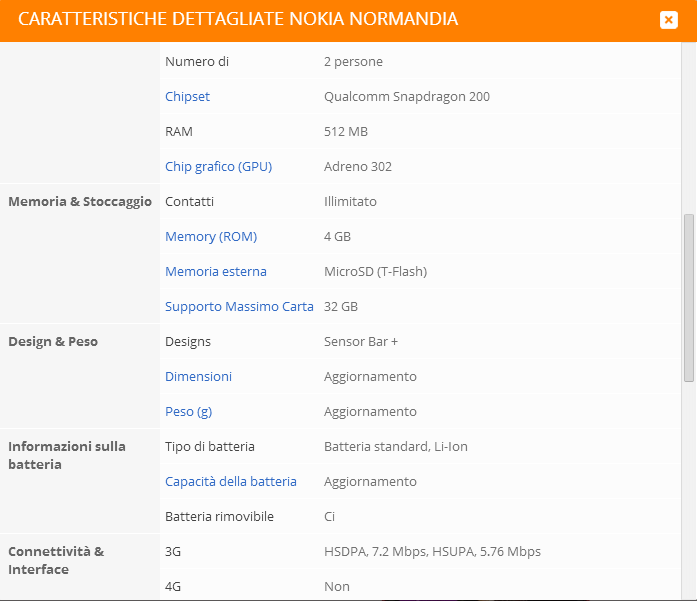Viewport: 697px width, 601px height.
Task: Click the Memoria & Stoccaggio section heading
Action: click(x=80, y=201)
